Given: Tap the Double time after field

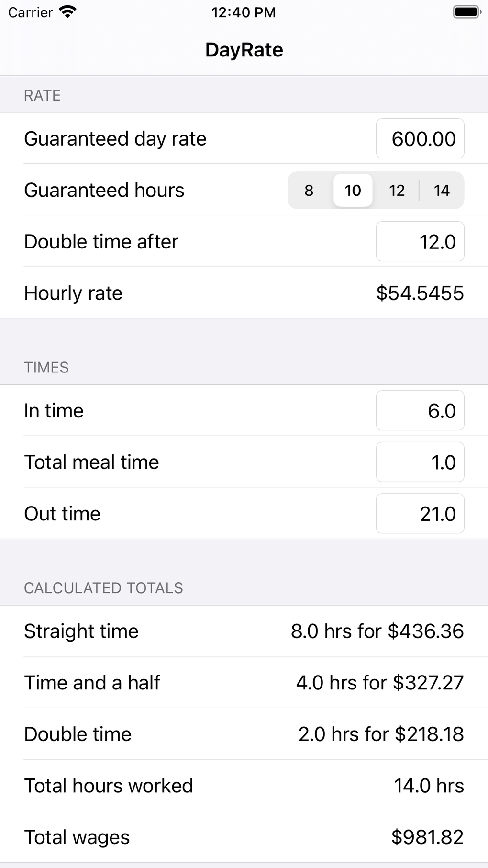Looking at the screenshot, I should [x=420, y=242].
